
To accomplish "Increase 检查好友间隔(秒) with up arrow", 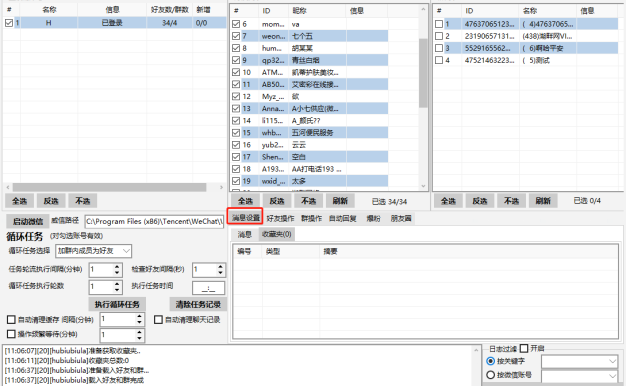I will (220, 266).
